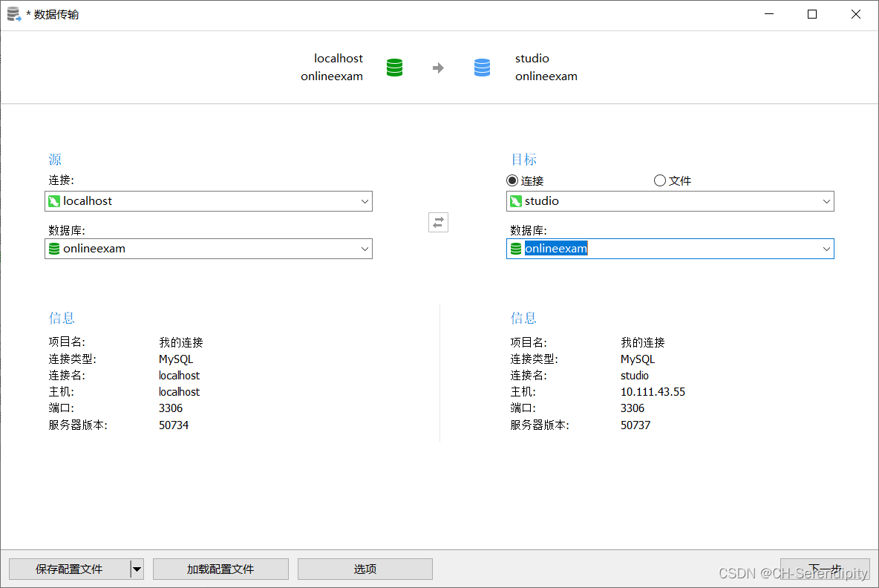
Task: Click the localhost connection MySQL icon
Action: pos(54,201)
